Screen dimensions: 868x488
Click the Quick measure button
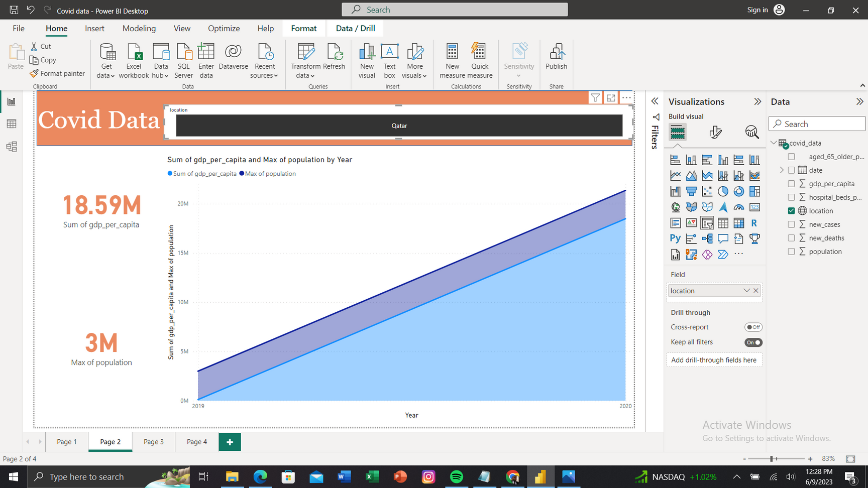(x=480, y=61)
